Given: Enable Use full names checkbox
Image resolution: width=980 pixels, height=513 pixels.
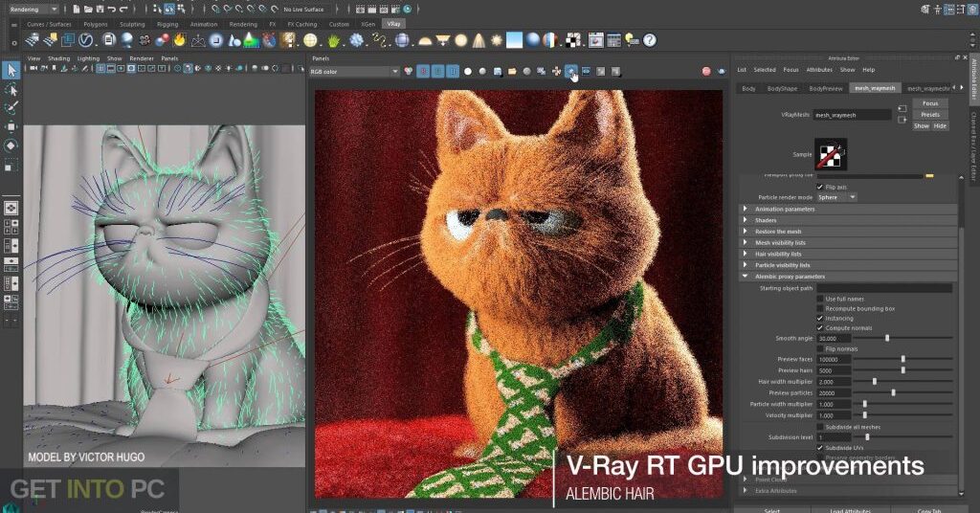Looking at the screenshot, I should pyautogui.click(x=820, y=299).
